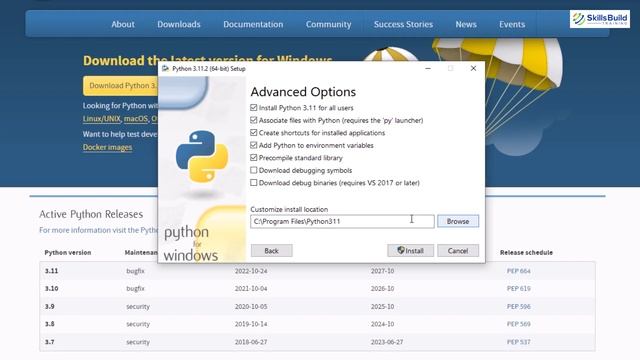Cancel the Python setup dialog
640x360 pixels.
[458, 251]
